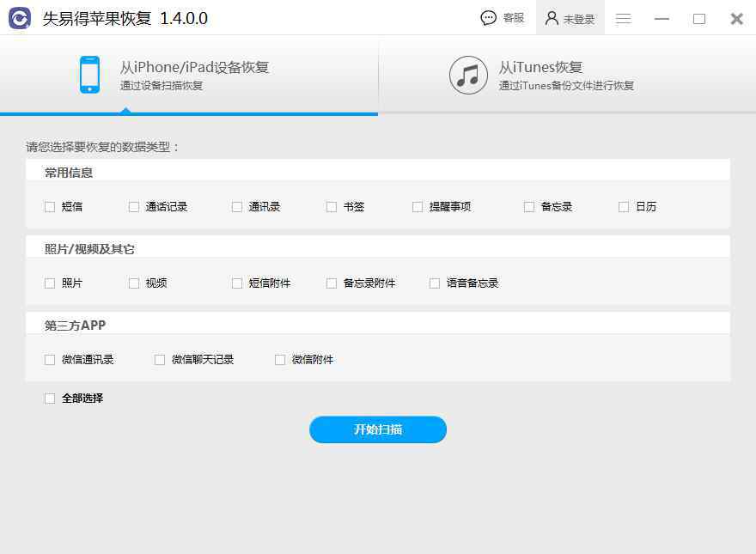Click the 请您选择要恢复的数据类型 prompt text
Image resolution: width=756 pixels, height=554 pixels.
pyautogui.click(x=102, y=147)
